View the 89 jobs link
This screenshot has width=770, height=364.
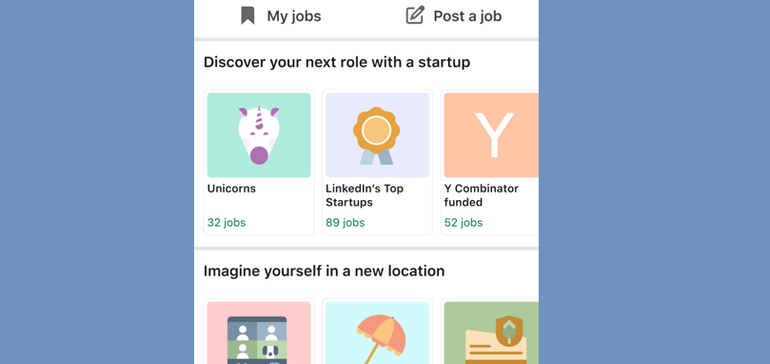tap(345, 223)
